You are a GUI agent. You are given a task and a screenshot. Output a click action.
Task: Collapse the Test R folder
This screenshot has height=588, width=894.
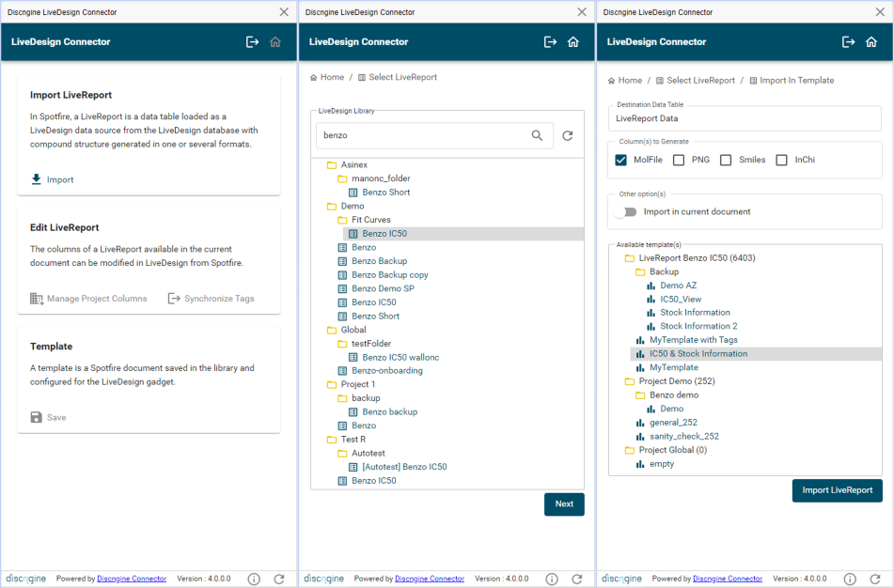[332, 440]
